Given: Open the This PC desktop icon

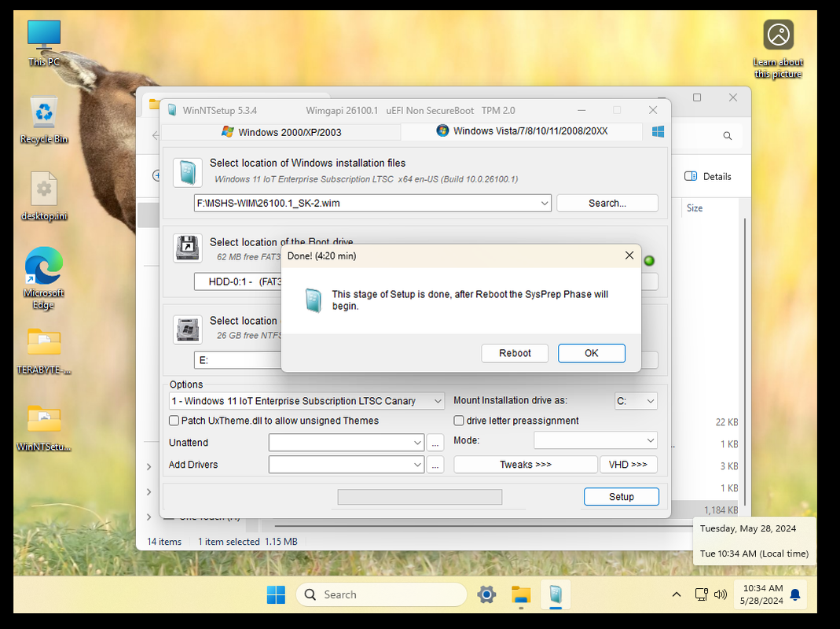Looking at the screenshot, I should tap(44, 43).
